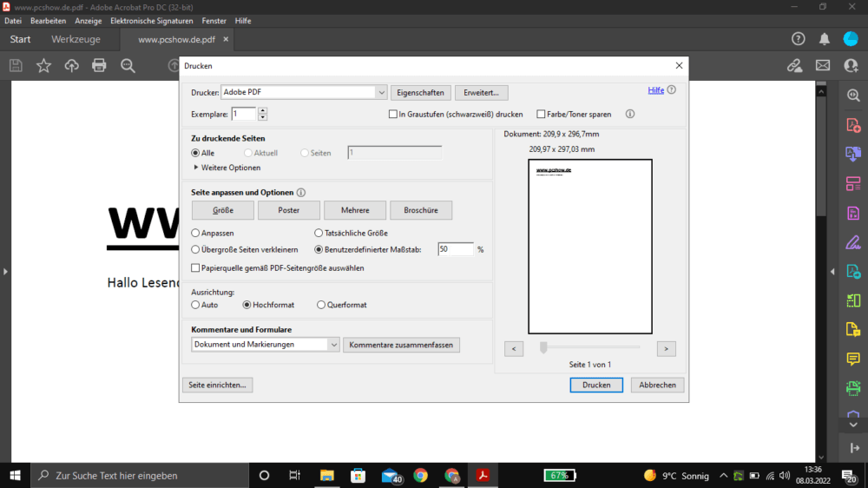Select Tatsächliche Größe radio button
868x488 pixels.
coord(319,234)
